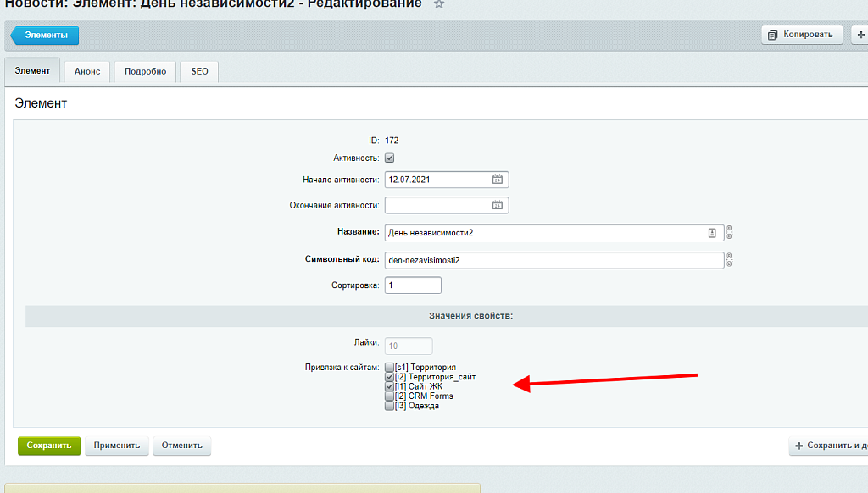This screenshot has height=493, width=868.
Task: Click link icon next to Символьный код field
Action: coord(729,260)
